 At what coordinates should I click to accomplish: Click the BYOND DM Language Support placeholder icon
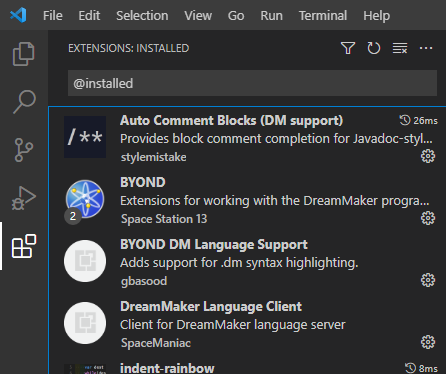[x=85, y=261]
